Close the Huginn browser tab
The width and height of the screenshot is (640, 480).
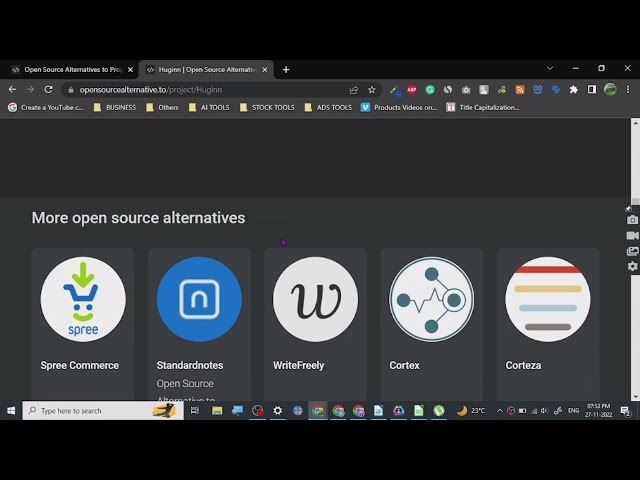264,70
